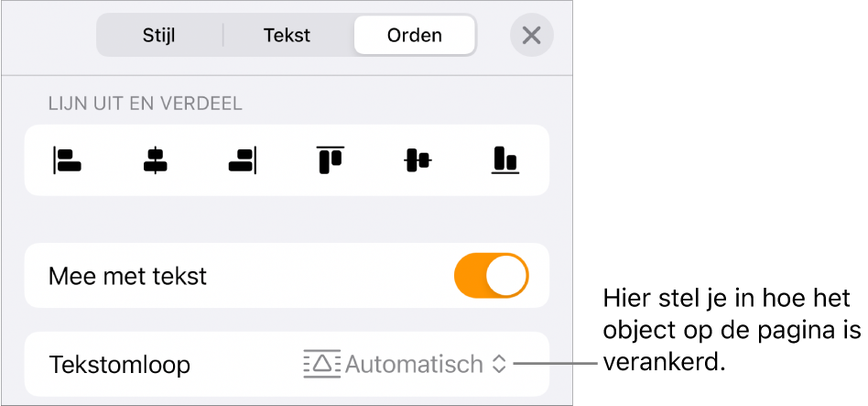Open the Tekst tab
Screen dimensions: 868x406
point(287,36)
